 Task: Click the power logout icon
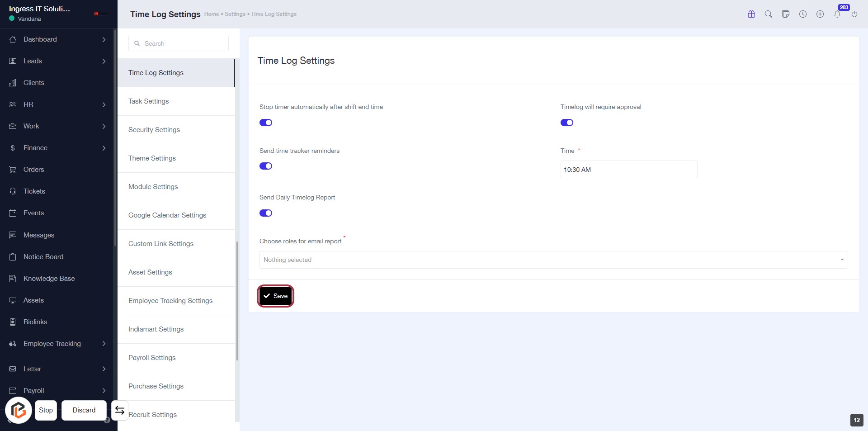(854, 14)
